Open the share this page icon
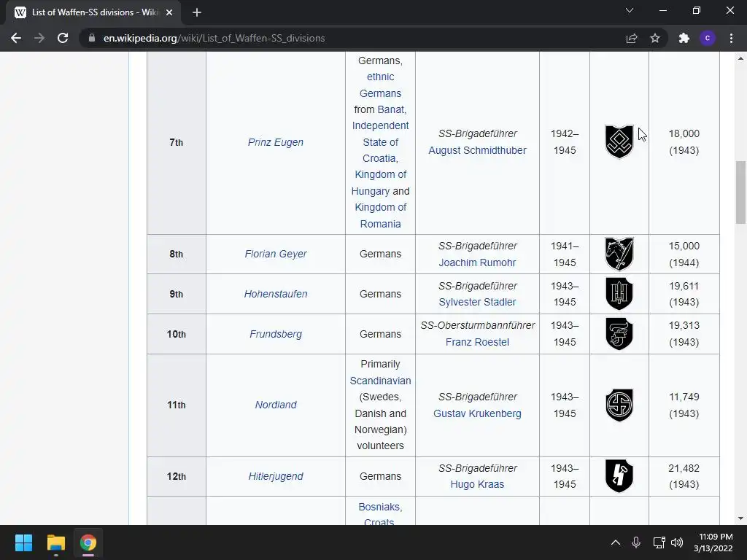747x560 pixels. [632, 38]
